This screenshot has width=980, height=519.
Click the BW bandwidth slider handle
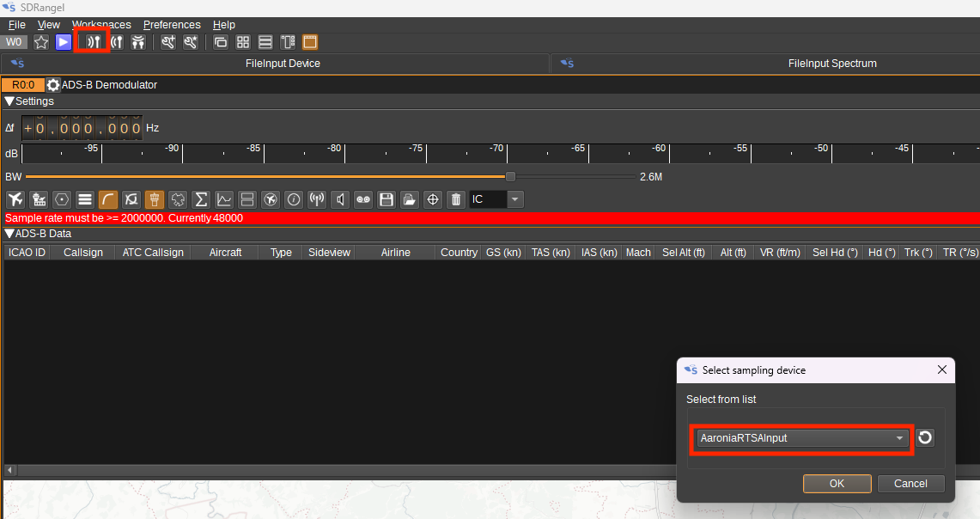510,176
